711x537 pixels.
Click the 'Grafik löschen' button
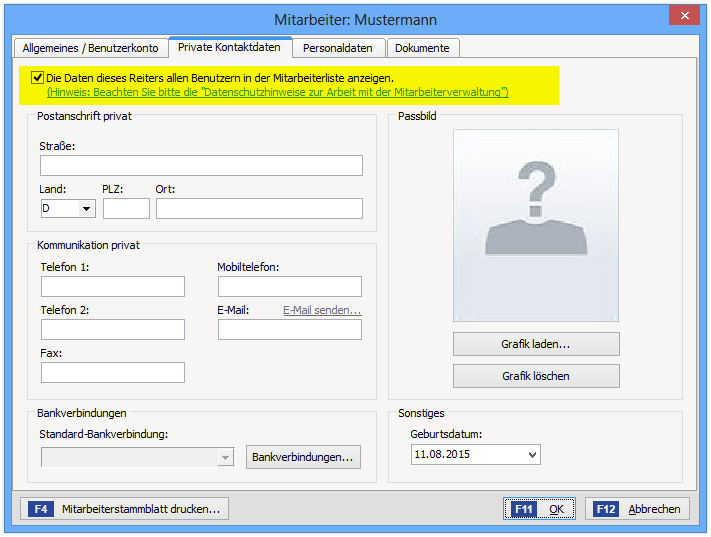pyautogui.click(x=536, y=376)
